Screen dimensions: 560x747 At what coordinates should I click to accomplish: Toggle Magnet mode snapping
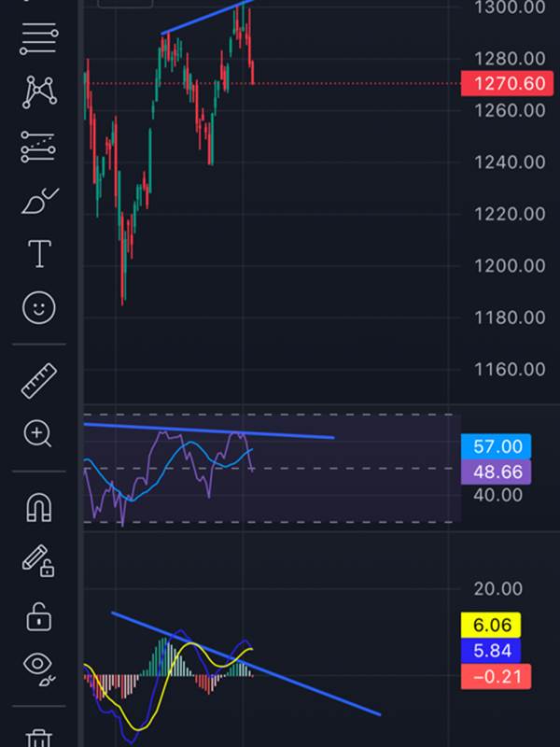point(38,507)
